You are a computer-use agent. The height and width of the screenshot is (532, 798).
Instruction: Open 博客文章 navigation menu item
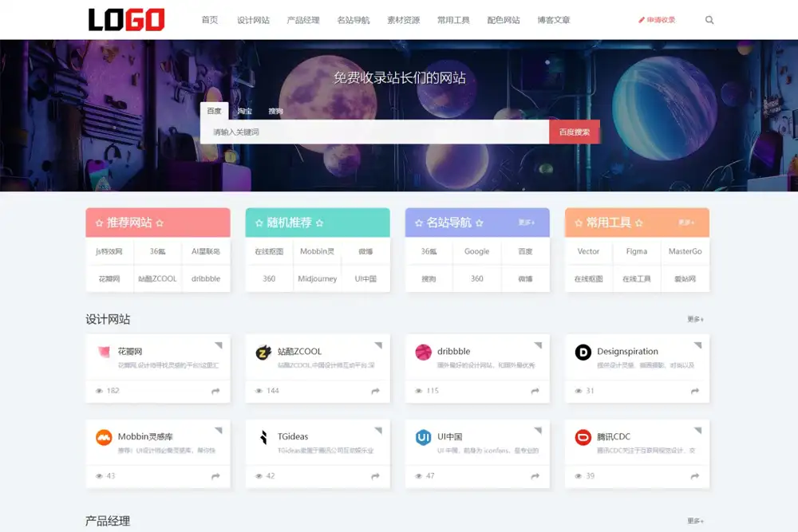pos(554,20)
